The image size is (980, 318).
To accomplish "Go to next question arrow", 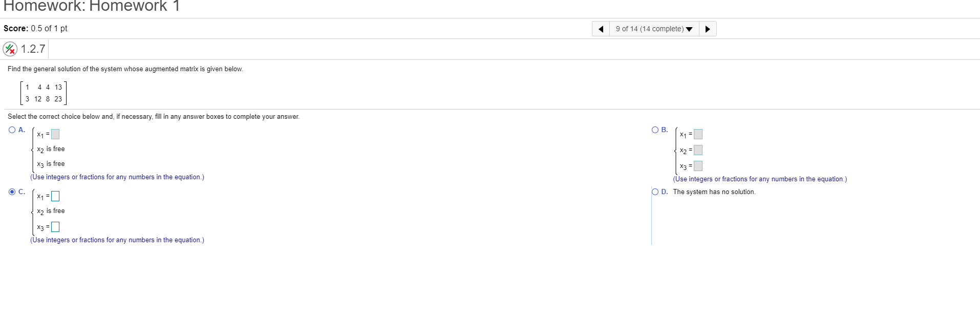I will [708, 29].
